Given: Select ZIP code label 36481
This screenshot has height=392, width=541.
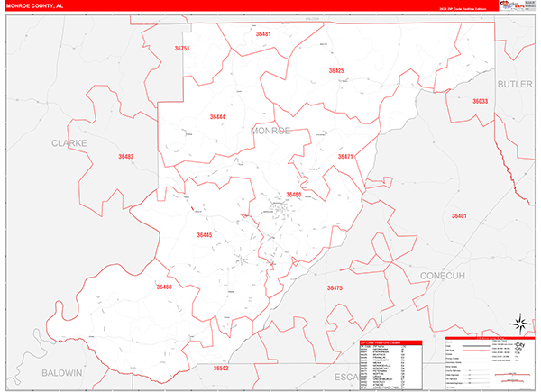Looking at the screenshot, I should click(263, 33).
